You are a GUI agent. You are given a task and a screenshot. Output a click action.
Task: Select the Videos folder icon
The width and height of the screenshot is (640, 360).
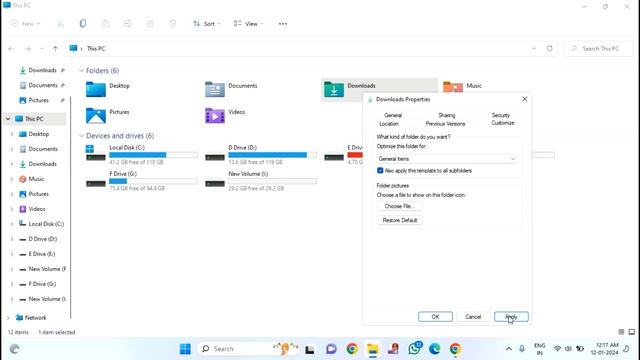(215, 116)
